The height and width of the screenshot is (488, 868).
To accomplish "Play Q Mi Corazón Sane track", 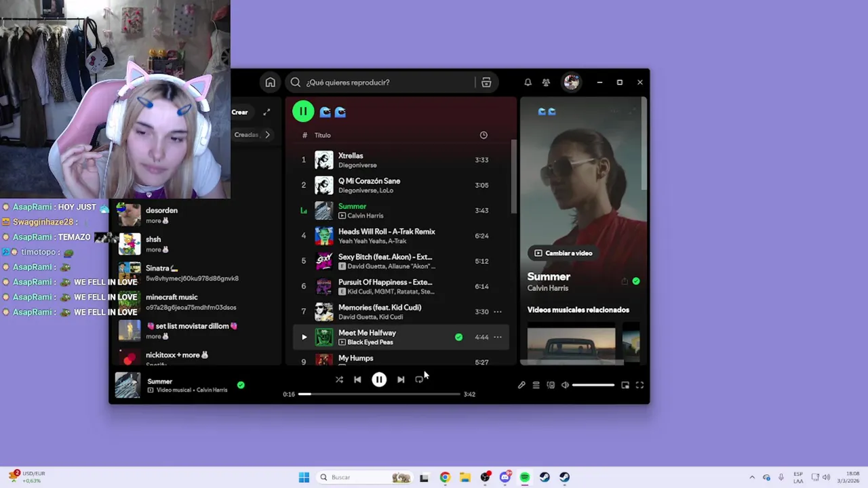I will pyautogui.click(x=401, y=185).
